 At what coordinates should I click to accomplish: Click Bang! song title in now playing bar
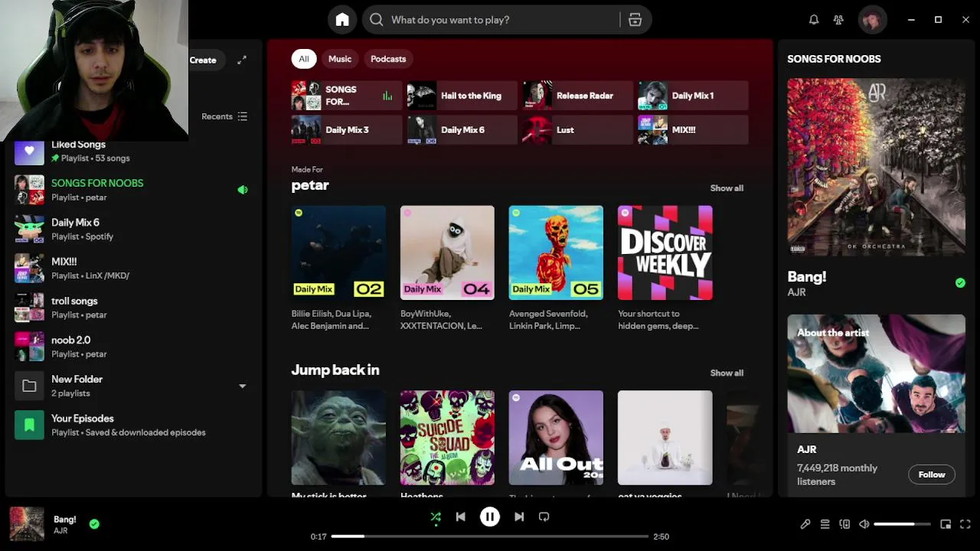(x=65, y=520)
